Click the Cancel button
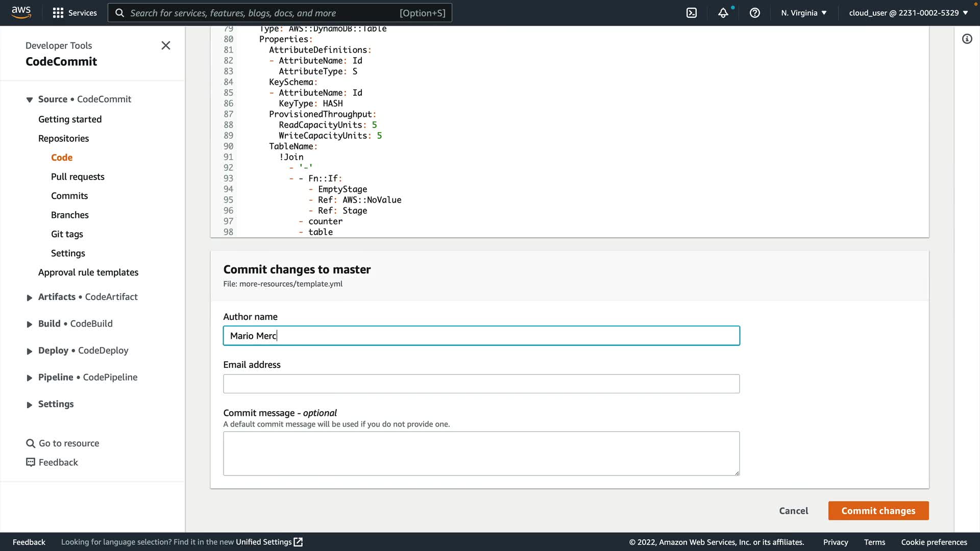The height and width of the screenshot is (551, 980). click(x=793, y=511)
